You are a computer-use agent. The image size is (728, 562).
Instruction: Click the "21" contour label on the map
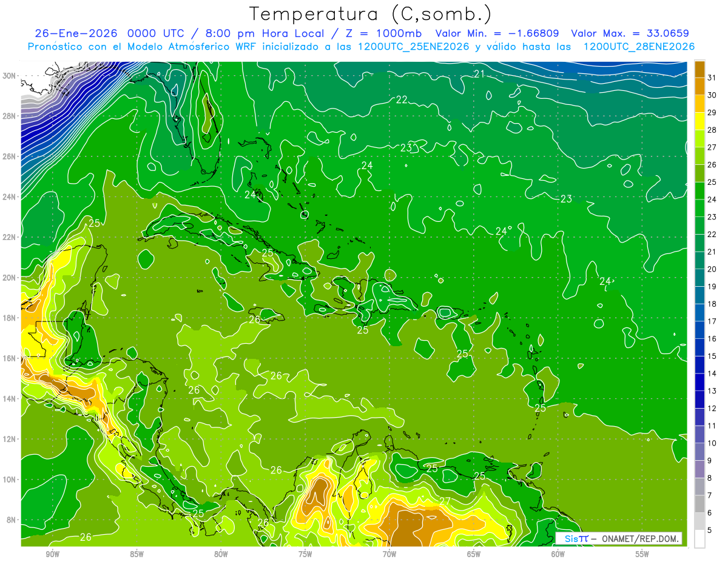479,74
